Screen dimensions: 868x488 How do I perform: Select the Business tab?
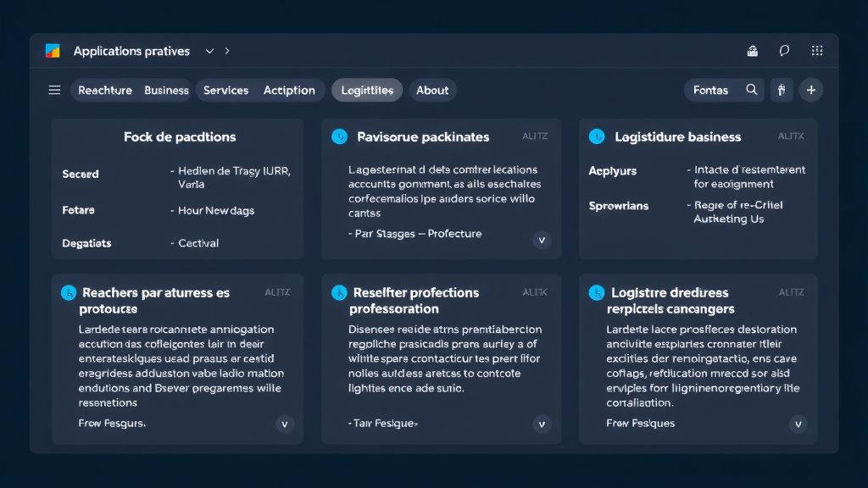[166, 90]
